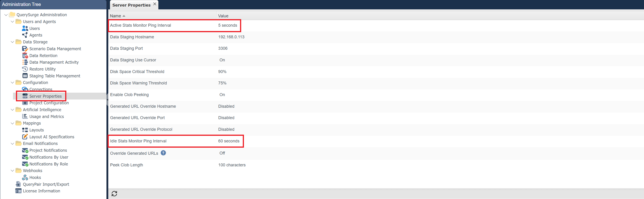
Task: Click the Agents share icon
Action: pyautogui.click(x=25, y=35)
